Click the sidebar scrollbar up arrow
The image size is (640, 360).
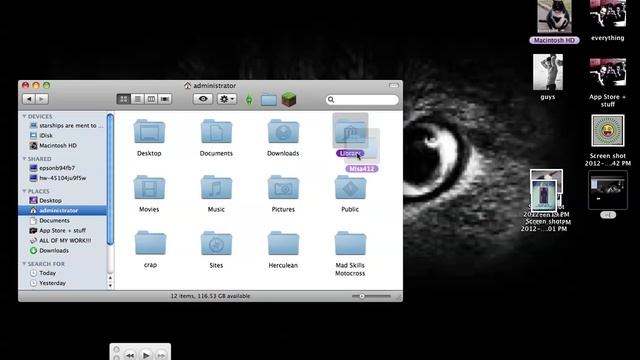point(110,278)
